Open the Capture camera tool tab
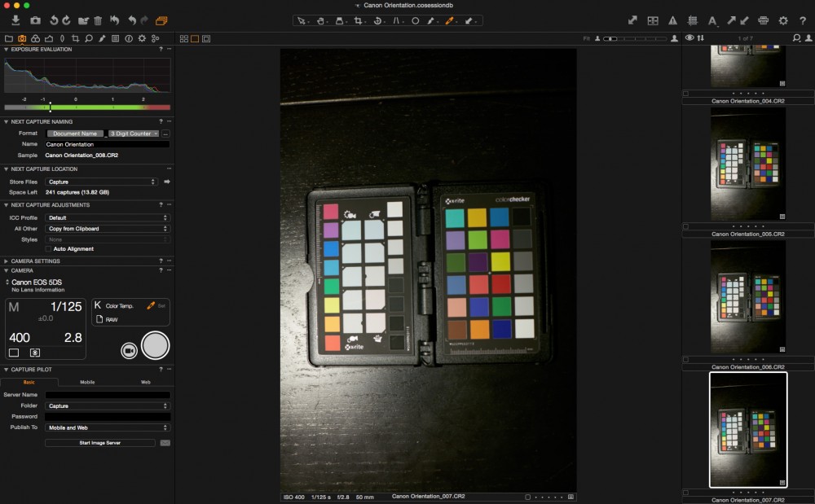Screen dimensions: 815x504 (22, 38)
